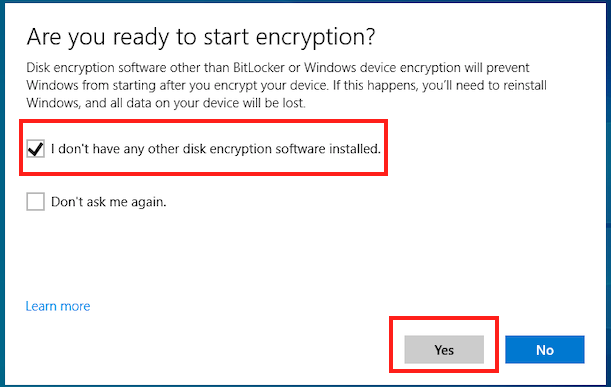Click the Yes button to start encryption
This screenshot has height=387, width=611.
click(x=444, y=350)
